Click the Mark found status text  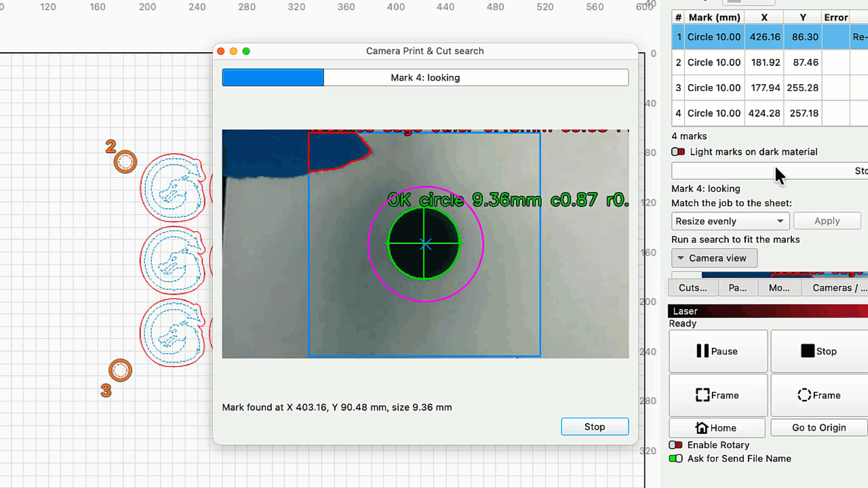pyautogui.click(x=337, y=407)
